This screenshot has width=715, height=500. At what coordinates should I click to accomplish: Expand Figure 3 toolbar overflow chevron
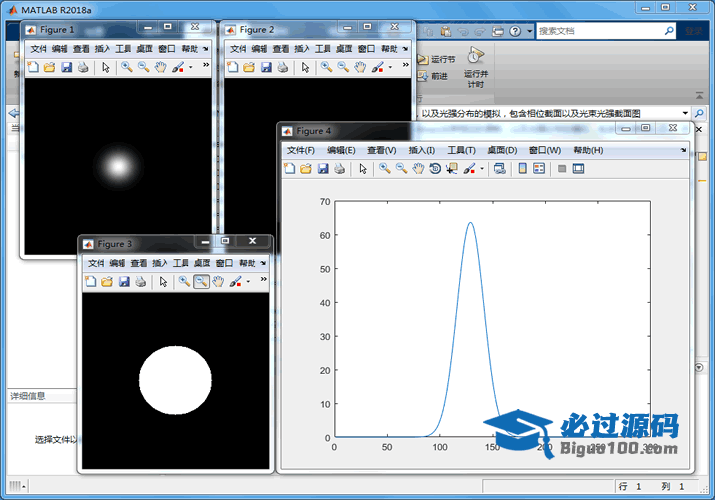coord(264,279)
